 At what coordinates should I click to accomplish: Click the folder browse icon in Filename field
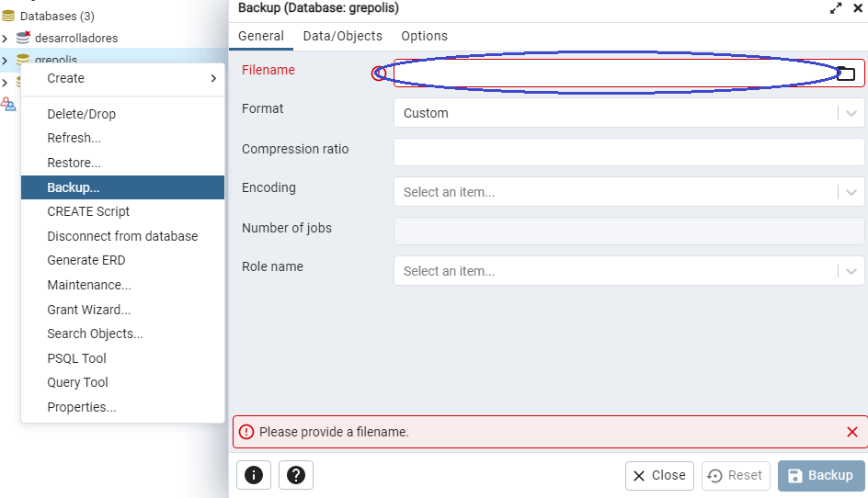pyautogui.click(x=846, y=74)
